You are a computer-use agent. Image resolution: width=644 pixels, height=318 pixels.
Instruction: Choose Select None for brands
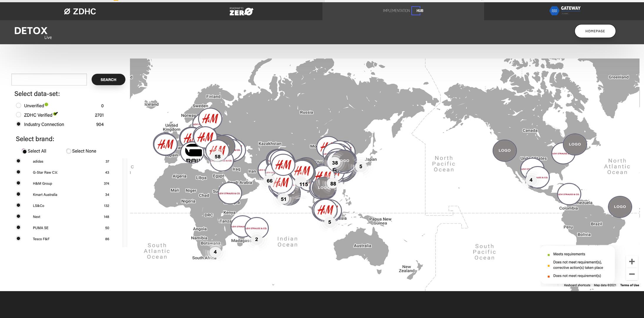[x=69, y=151]
